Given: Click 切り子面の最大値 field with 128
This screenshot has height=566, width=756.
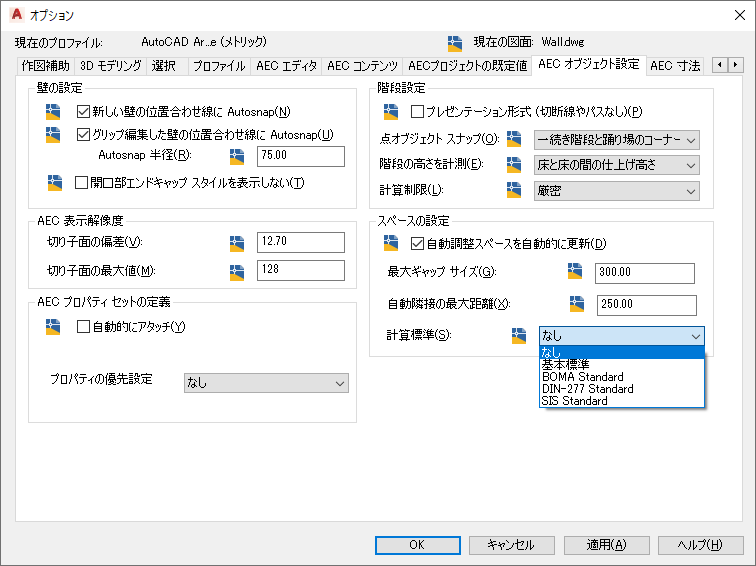Looking at the screenshot, I should point(301,270).
